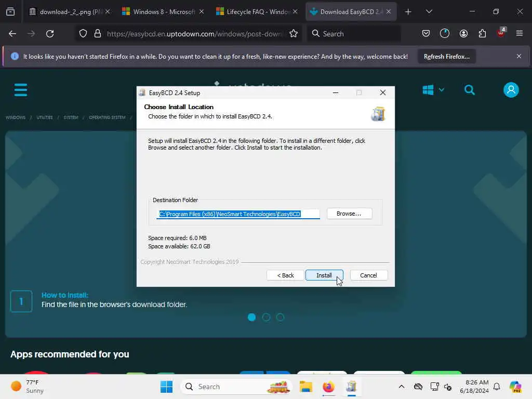Click the WINDOWS breadcrumb link
Image resolution: width=532 pixels, height=399 pixels.
[x=16, y=117]
